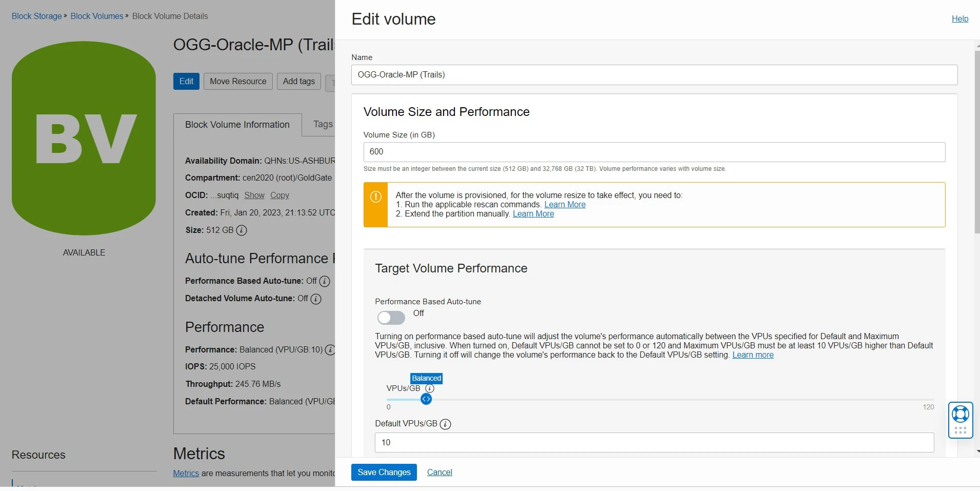The image size is (980, 491).
Task: Click Save Changes
Action: tap(383, 472)
